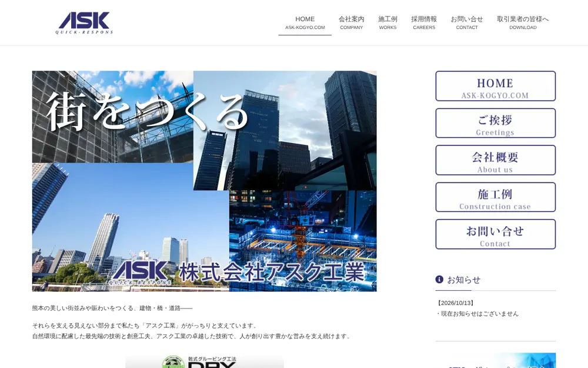The height and width of the screenshot is (368, 588).
Task: Go to 施工例 WORKS menu item
Action: 387,22
